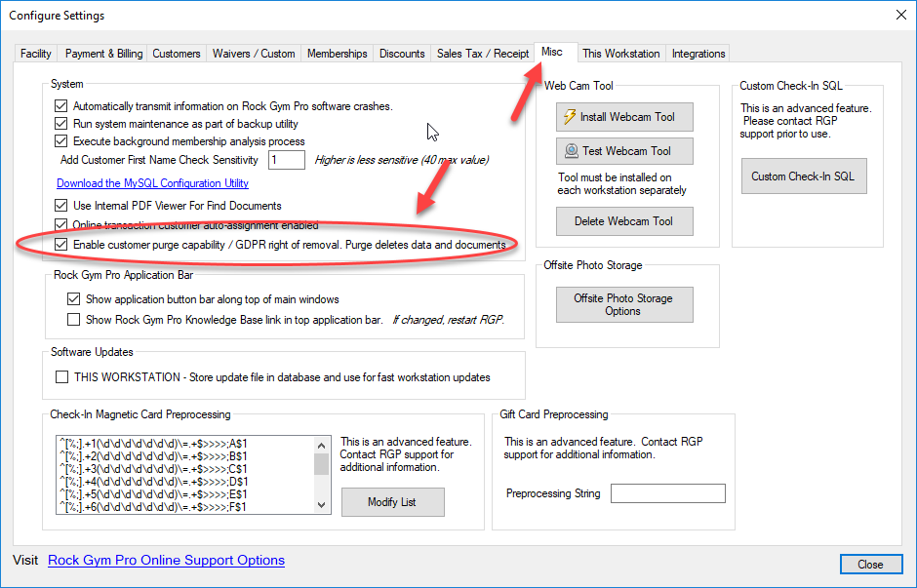Click the preprocessing list scroll up arrow
This screenshot has width=917, height=588.
321,446
